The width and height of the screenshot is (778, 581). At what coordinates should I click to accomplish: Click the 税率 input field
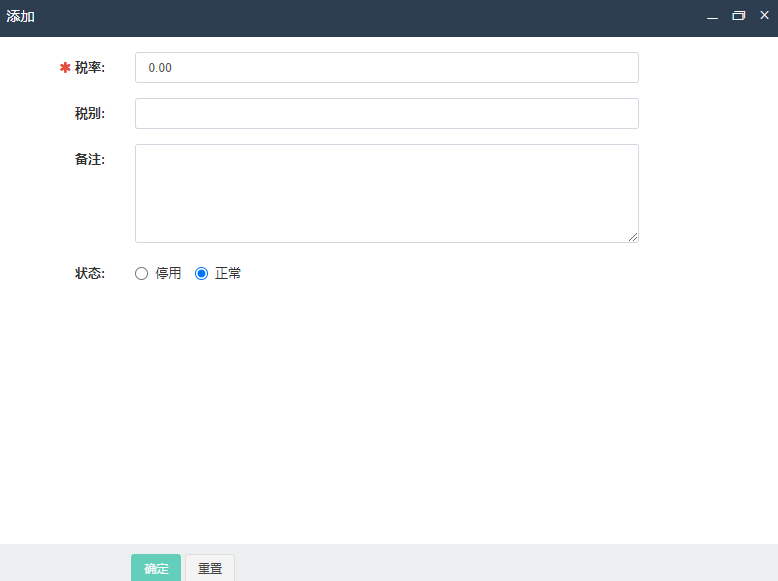point(387,67)
